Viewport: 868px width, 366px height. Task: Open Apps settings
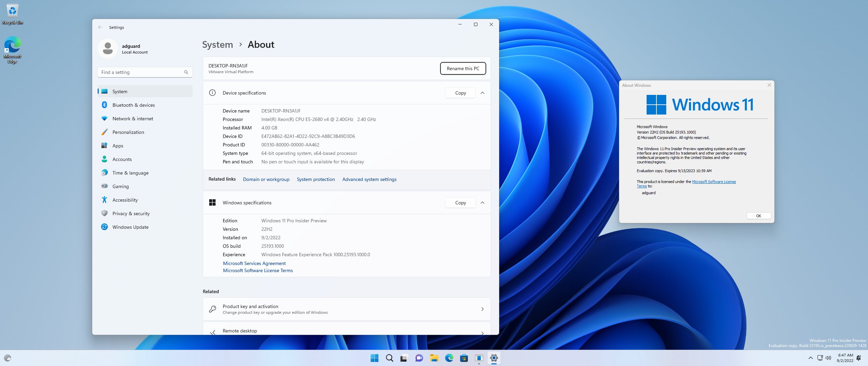[118, 146]
